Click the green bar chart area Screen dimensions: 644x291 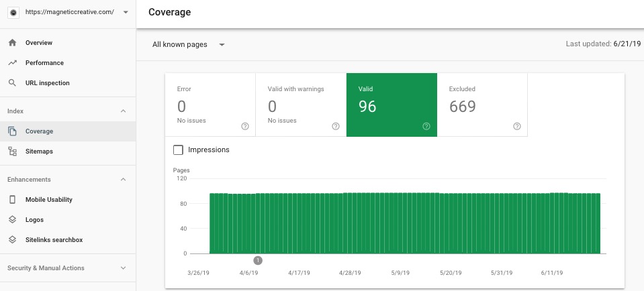(405, 223)
